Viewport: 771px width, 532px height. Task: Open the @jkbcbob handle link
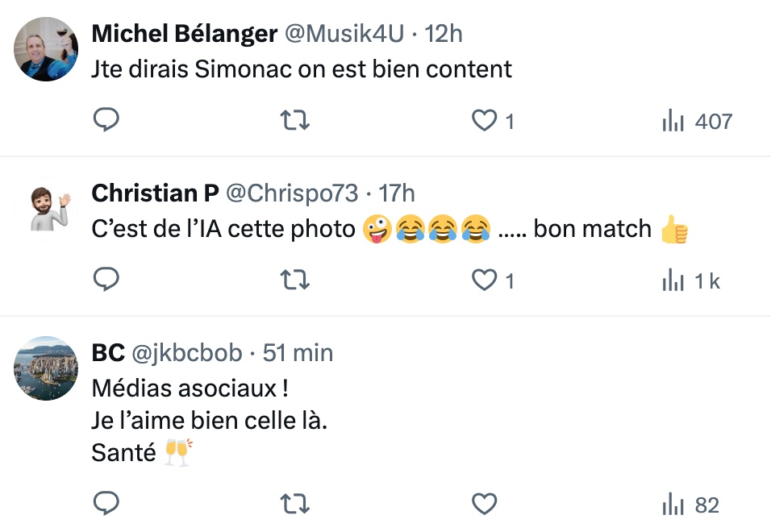pyautogui.click(x=187, y=353)
